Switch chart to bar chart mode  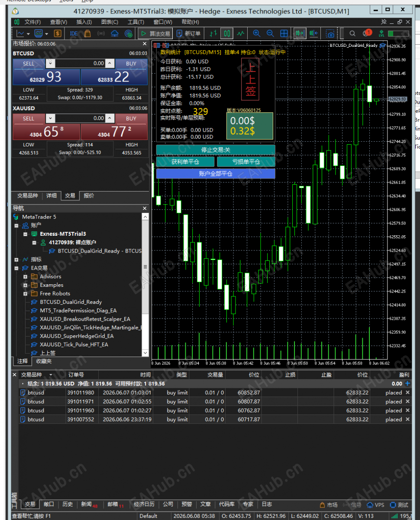(213, 33)
